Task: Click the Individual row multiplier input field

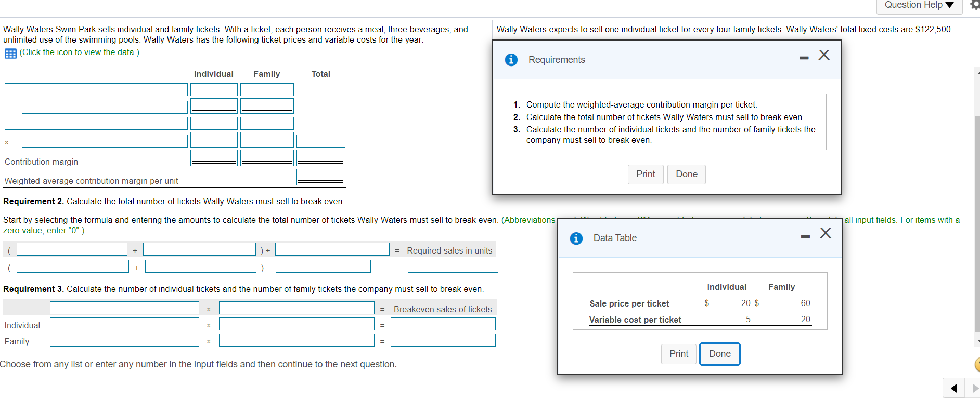Action: [x=296, y=324]
